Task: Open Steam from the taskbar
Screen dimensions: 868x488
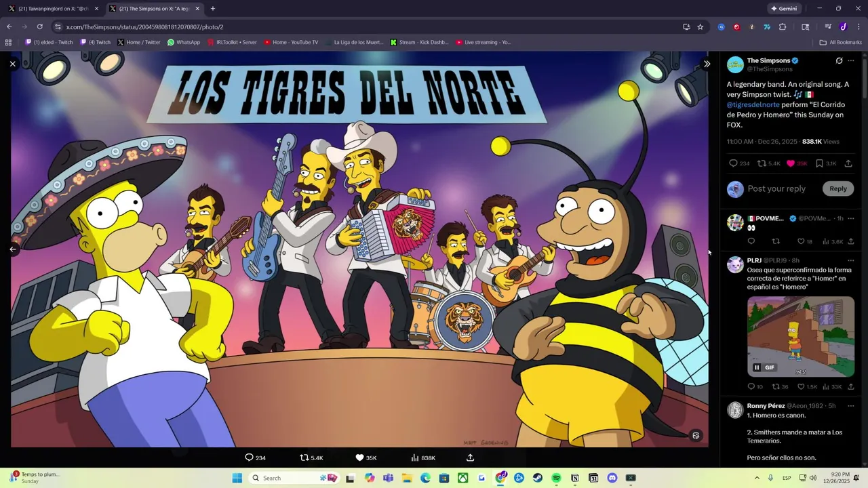Action: click(538, 478)
